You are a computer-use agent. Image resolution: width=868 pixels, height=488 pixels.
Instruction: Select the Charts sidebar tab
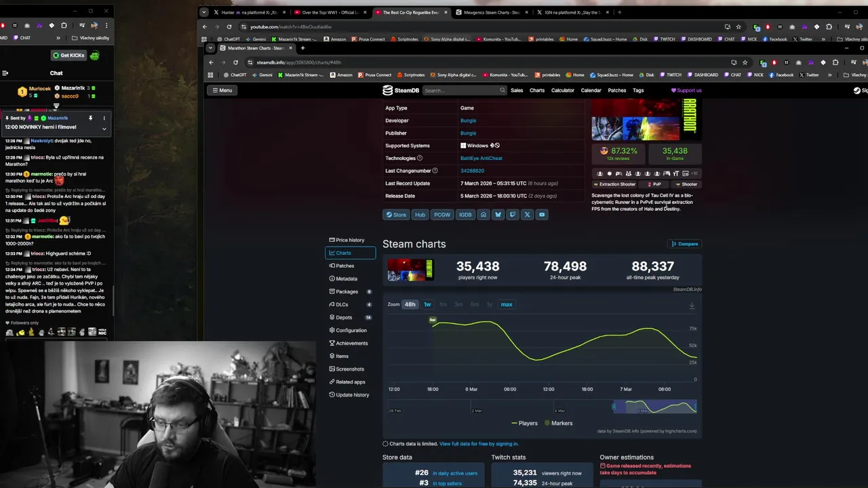pyautogui.click(x=350, y=253)
